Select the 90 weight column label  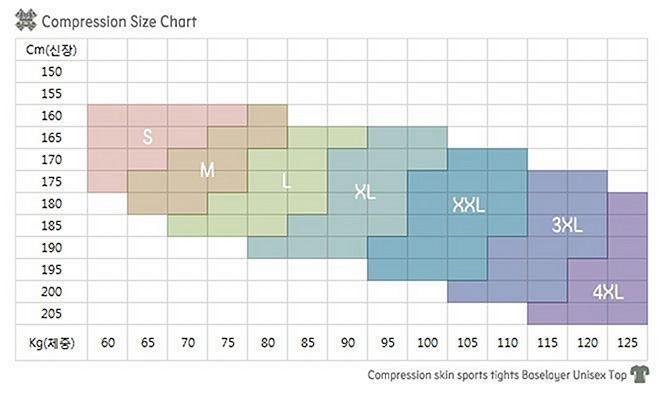(x=348, y=342)
